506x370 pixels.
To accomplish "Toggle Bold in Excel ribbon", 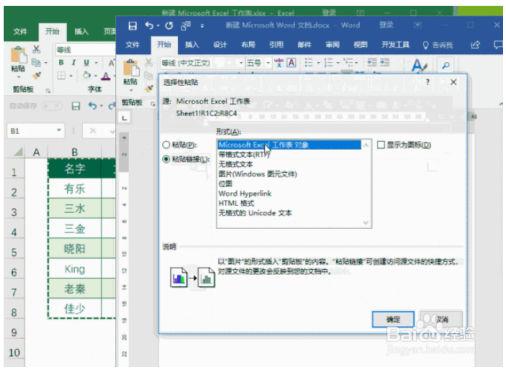I will (x=61, y=63).
